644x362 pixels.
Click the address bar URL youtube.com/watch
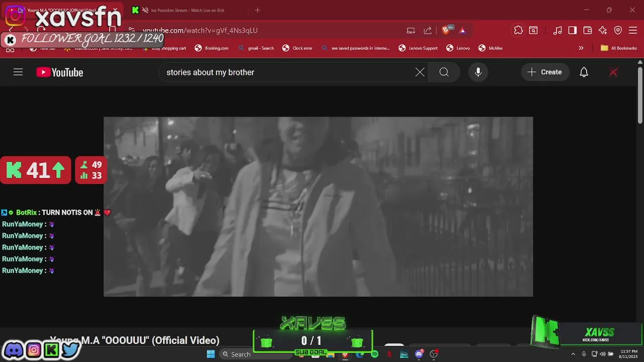click(200, 30)
